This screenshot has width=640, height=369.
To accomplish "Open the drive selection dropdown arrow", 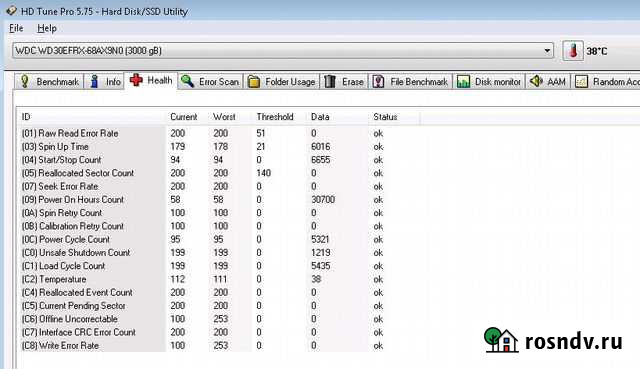I will coord(547,51).
